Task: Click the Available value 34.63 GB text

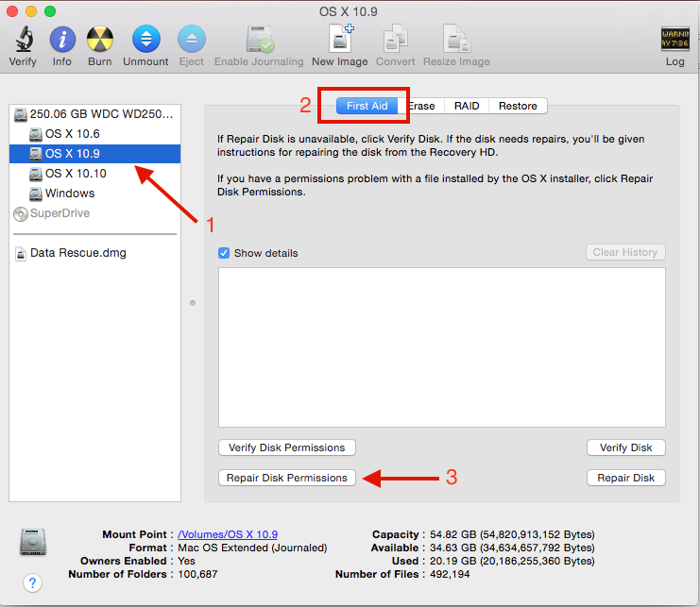Action: [x=512, y=548]
